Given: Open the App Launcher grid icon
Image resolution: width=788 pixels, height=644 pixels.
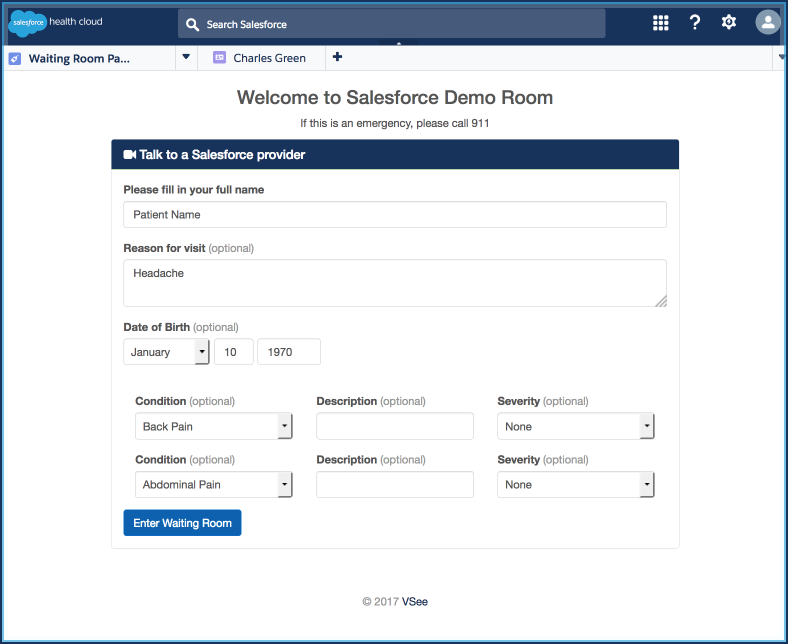Looking at the screenshot, I should [x=660, y=23].
